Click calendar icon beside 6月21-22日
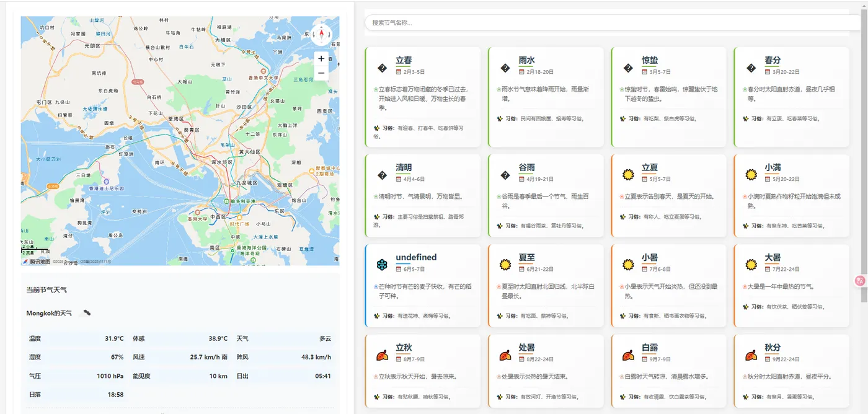The image size is (868, 414). tap(521, 269)
